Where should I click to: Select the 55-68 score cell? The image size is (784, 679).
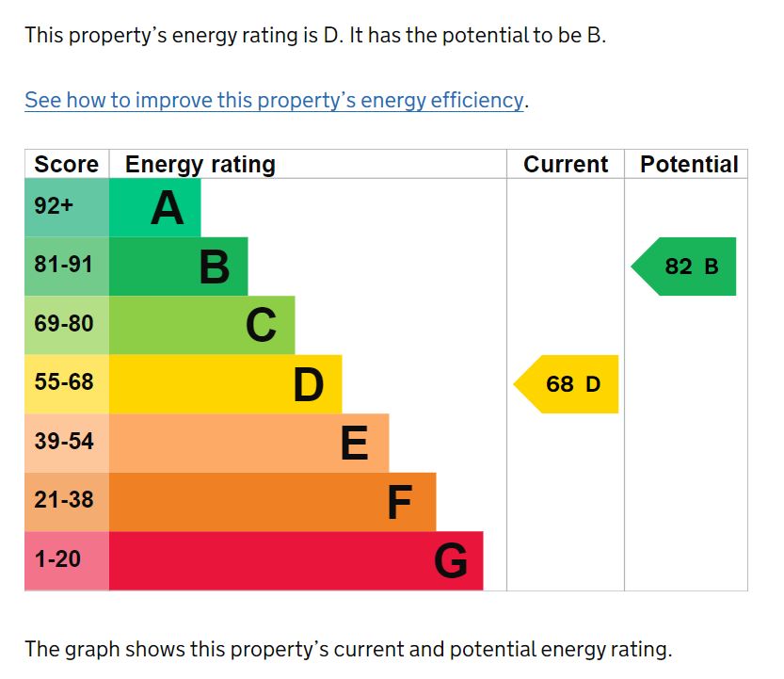(x=67, y=384)
